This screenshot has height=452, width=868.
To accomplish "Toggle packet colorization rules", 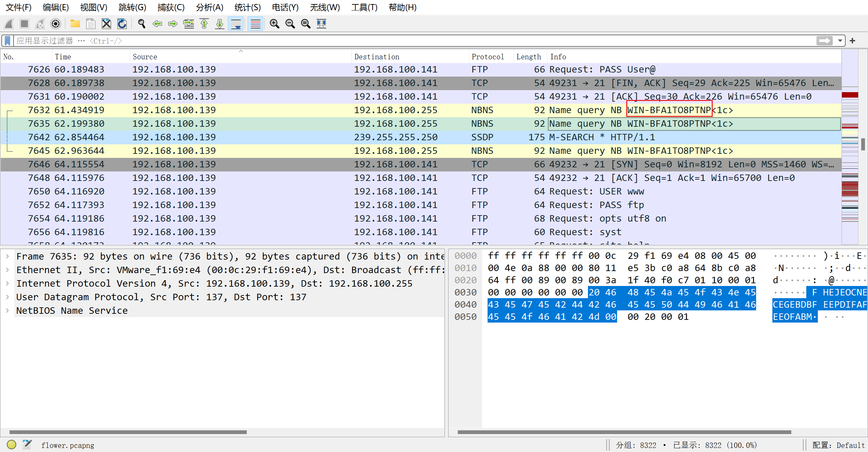I will [255, 24].
